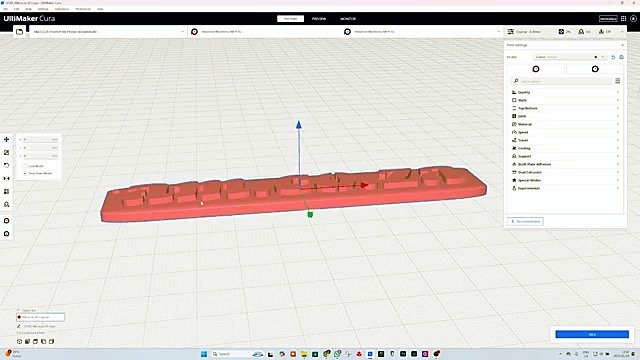Open Per Model Settings tool

tap(7, 191)
